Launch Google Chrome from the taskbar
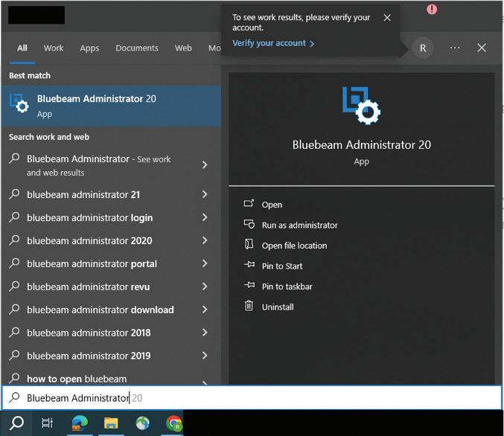 [174, 423]
